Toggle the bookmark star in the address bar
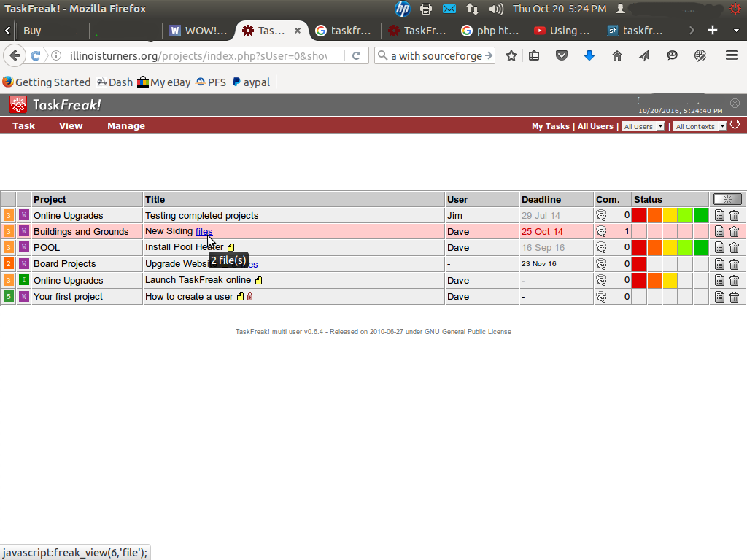 511,55
